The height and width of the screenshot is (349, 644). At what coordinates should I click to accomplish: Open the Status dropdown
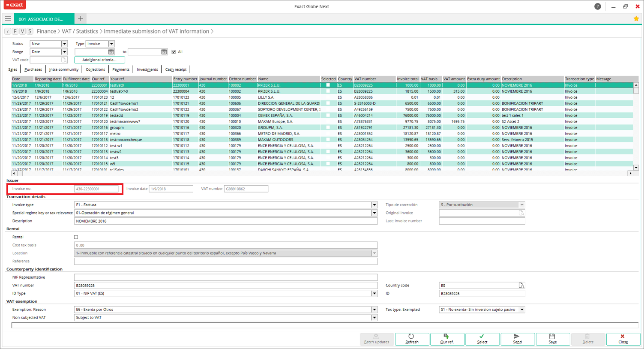64,44
